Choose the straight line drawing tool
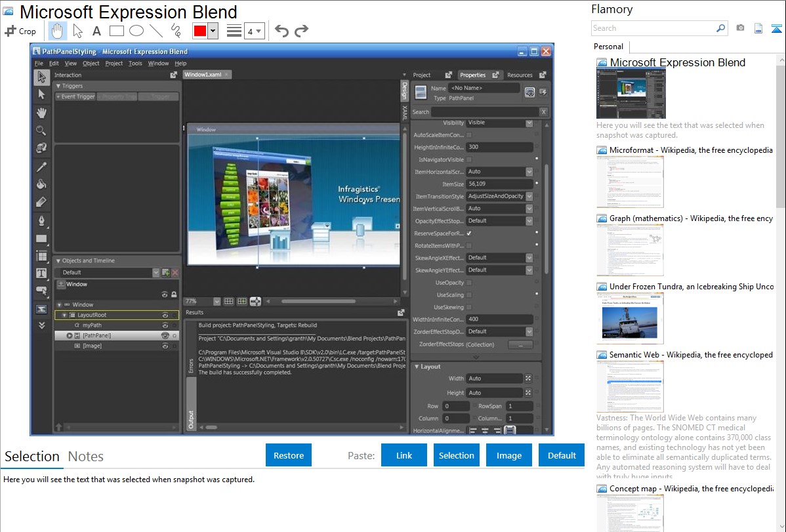This screenshot has height=532, width=786. [156, 31]
